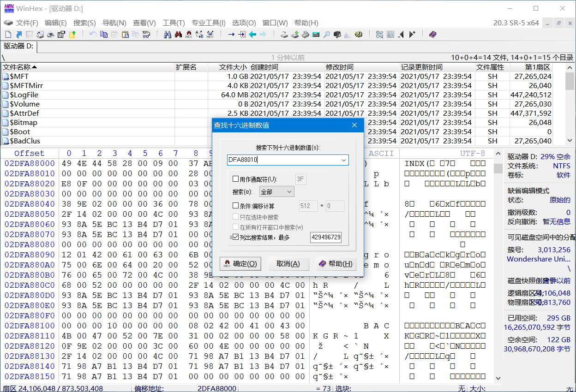Click offset 02DFA88040 in the hex view

(x=30, y=204)
